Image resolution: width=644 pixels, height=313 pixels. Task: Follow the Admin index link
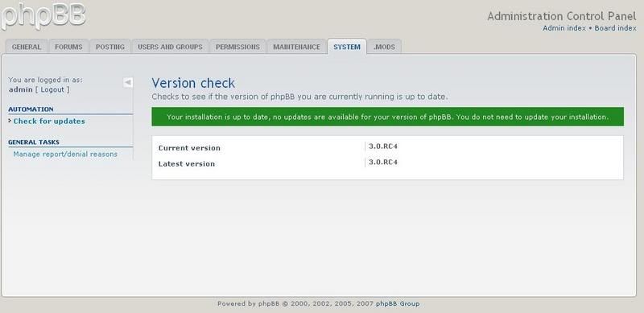[x=564, y=28]
